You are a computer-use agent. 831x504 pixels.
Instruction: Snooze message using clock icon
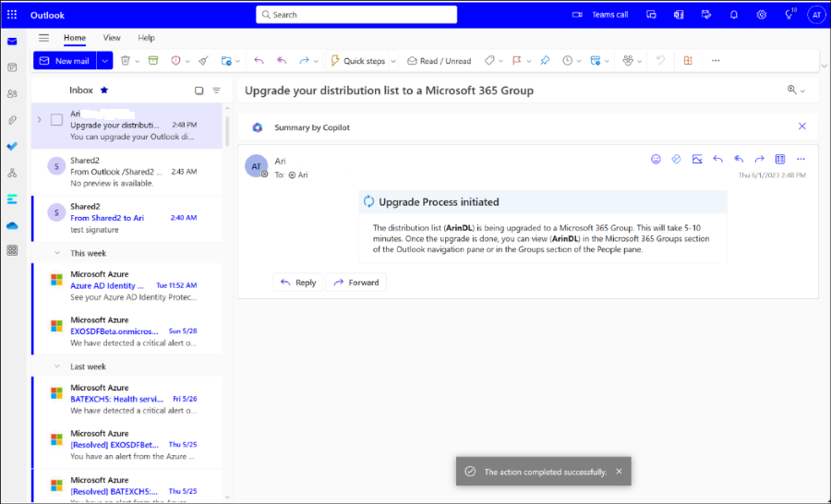click(567, 61)
